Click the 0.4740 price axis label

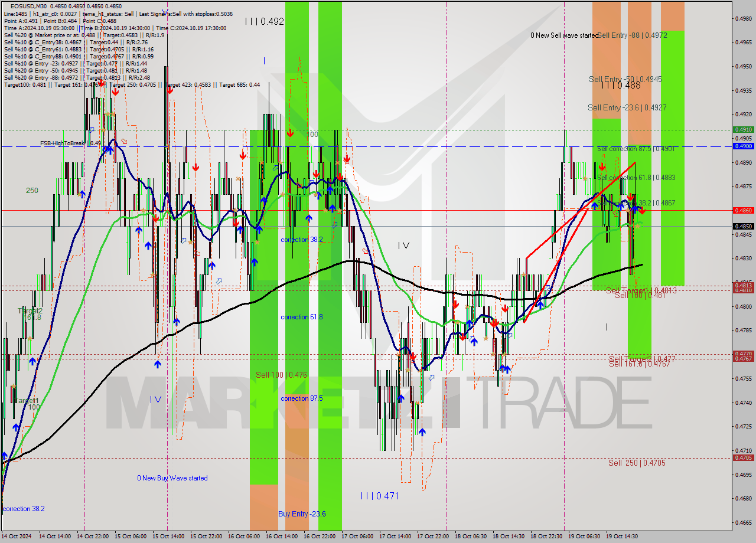(x=744, y=402)
